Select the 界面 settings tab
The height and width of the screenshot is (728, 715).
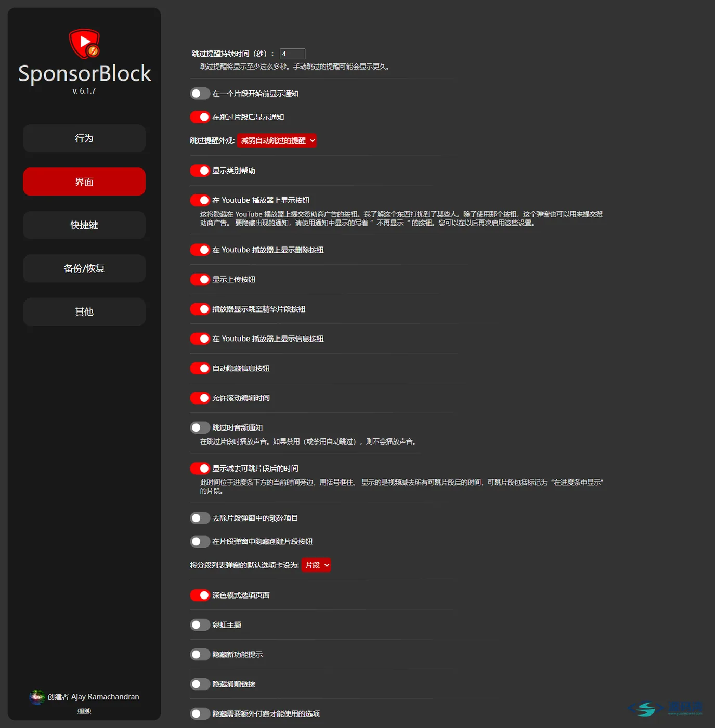(x=84, y=181)
